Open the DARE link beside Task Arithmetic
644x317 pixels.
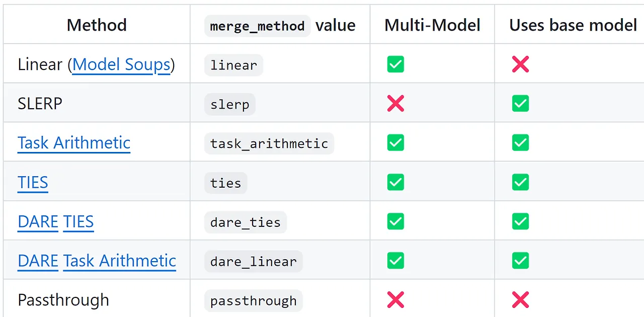point(38,261)
